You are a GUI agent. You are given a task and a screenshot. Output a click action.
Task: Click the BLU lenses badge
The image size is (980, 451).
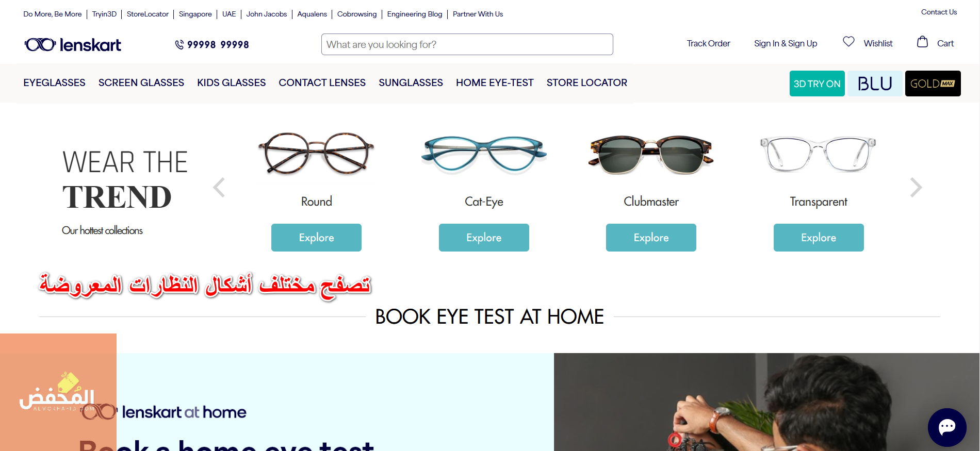point(875,83)
